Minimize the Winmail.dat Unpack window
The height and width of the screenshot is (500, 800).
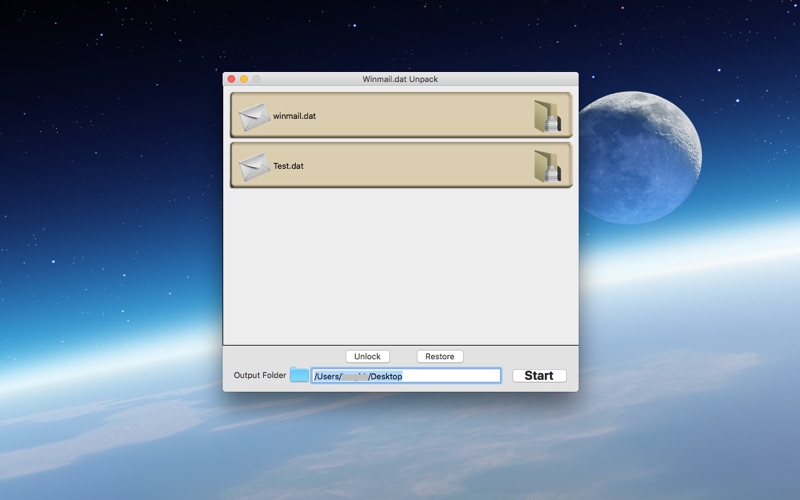click(244, 79)
